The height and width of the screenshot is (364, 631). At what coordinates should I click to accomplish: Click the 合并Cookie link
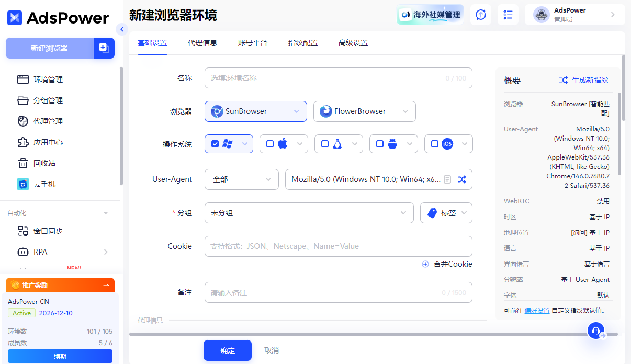click(x=453, y=264)
